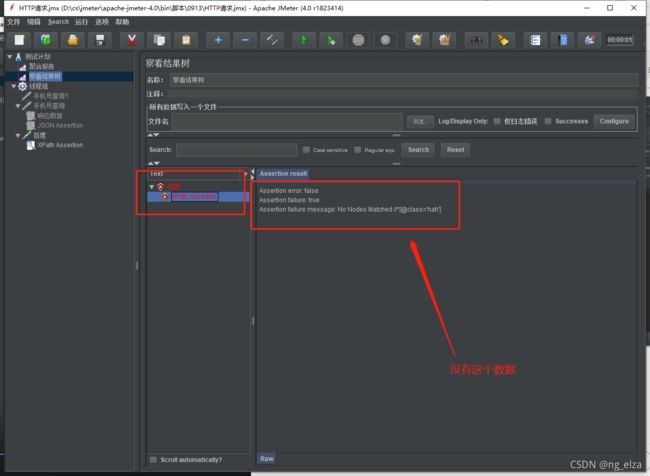Open the Templates toolbar icon
Screen dimensions: 650x476
click(46, 40)
